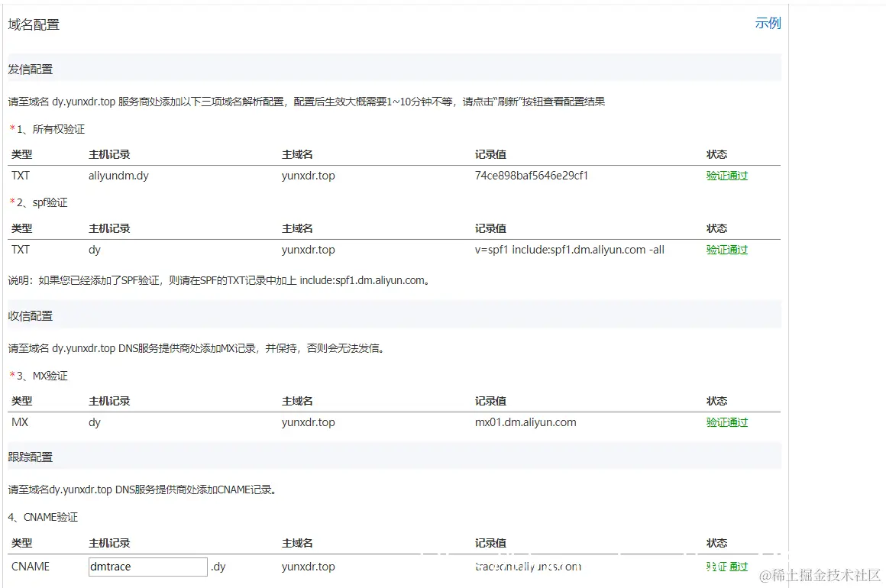
Task: Click yunxdr.top in the CNAME row
Action: (308, 567)
